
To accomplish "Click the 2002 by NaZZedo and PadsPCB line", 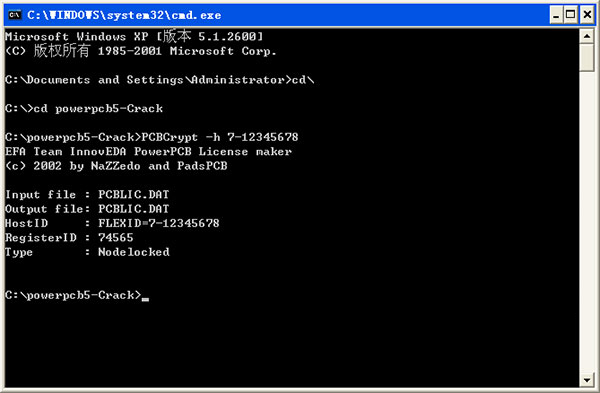I will point(116,166).
